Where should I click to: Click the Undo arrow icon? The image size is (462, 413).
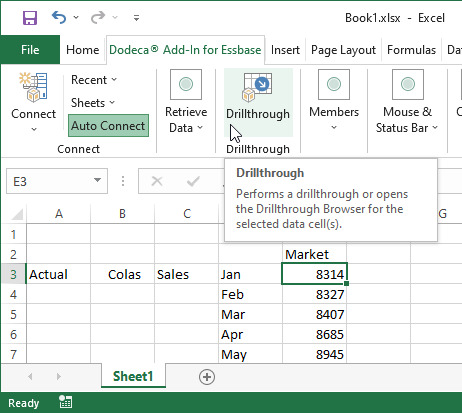(x=59, y=17)
